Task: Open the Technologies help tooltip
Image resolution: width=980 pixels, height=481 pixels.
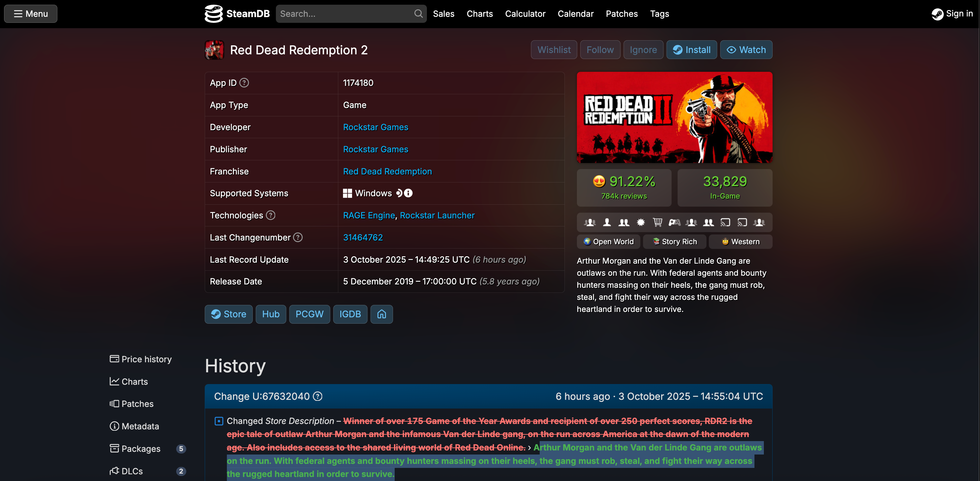Action: 271,215
